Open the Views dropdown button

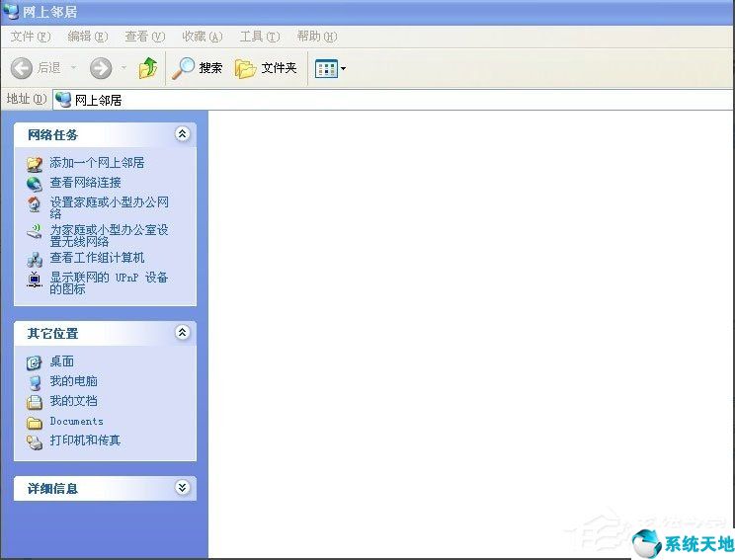pos(331,68)
